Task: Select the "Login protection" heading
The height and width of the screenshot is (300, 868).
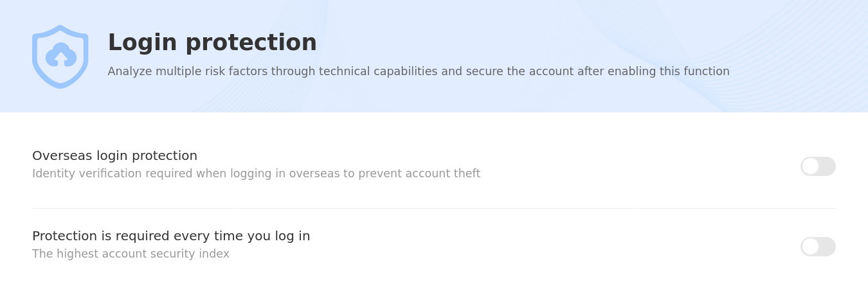Action: (x=212, y=42)
